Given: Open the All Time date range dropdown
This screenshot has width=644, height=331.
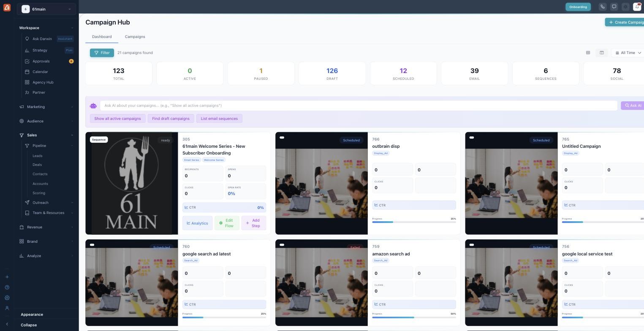Looking at the screenshot, I should [x=628, y=53].
